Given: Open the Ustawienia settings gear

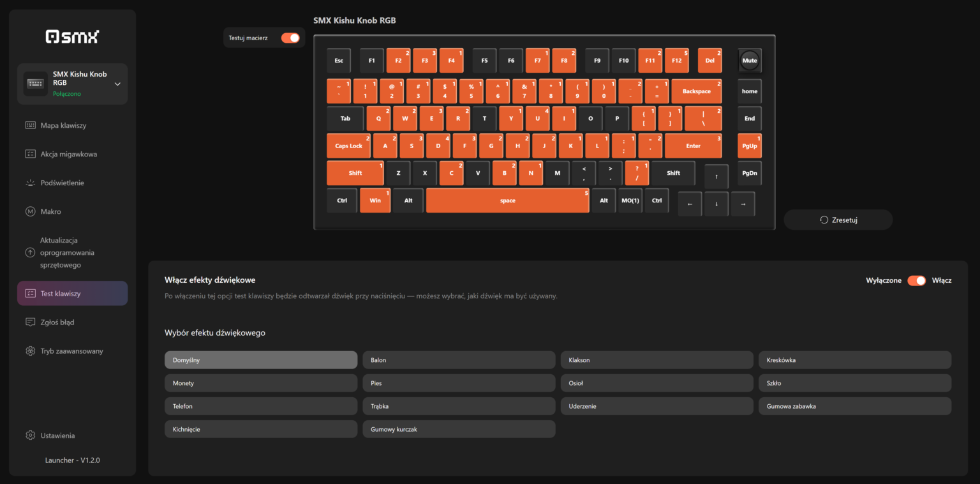Looking at the screenshot, I should 30,435.
